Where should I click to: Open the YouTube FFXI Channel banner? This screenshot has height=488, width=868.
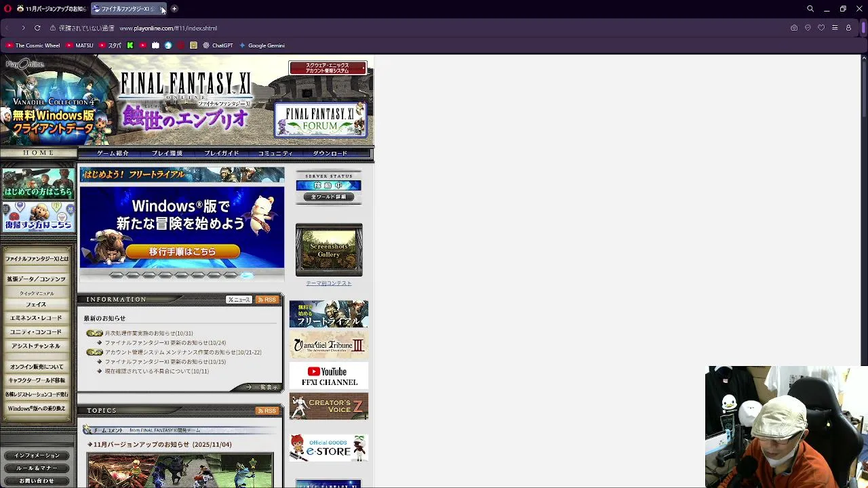pyautogui.click(x=329, y=376)
